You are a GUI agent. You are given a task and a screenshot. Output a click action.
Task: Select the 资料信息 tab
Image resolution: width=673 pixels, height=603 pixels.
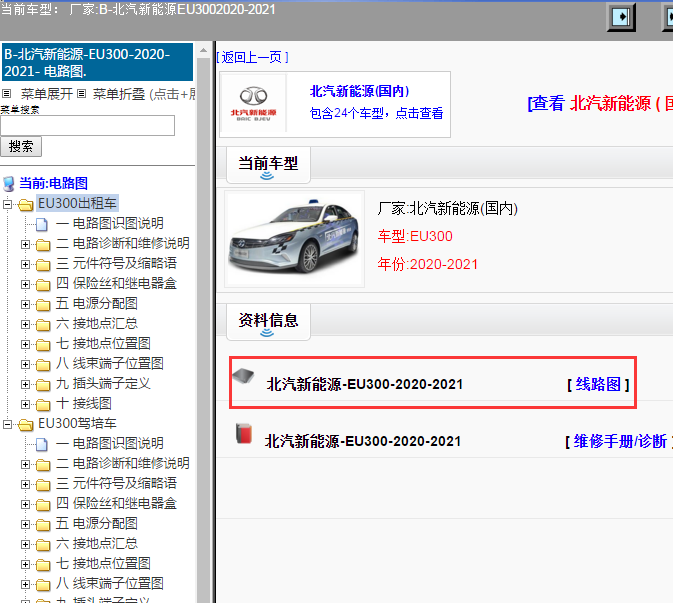click(x=268, y=322)
